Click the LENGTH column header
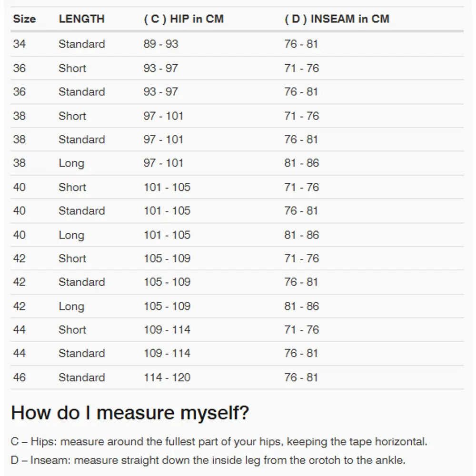This screenshot has height=476, width=476. (x=81, y=20)
